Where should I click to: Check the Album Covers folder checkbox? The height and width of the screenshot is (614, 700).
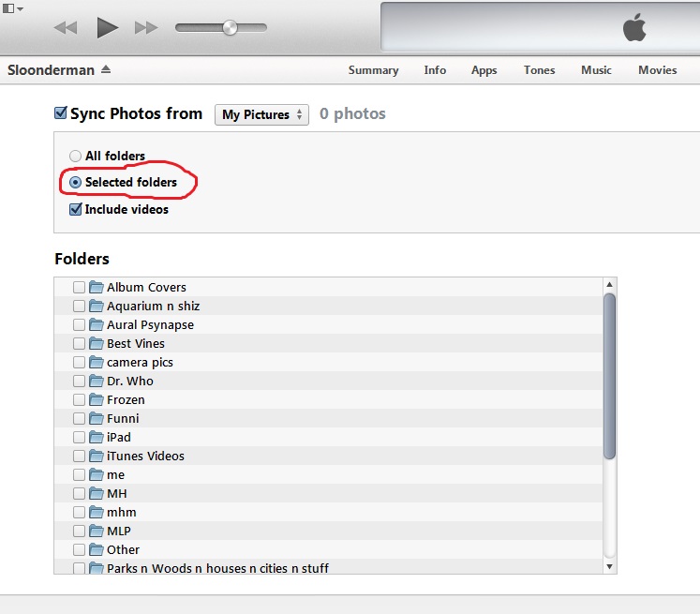click(x=79, y=287)
